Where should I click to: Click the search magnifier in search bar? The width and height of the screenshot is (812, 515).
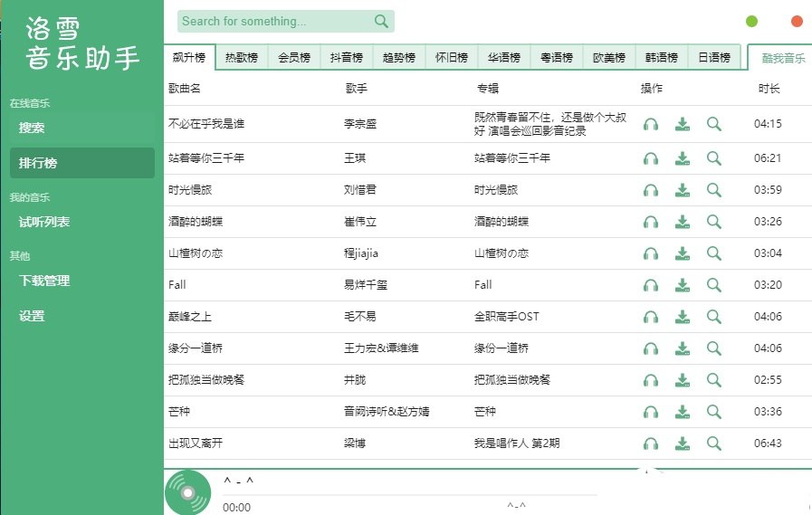381,22
